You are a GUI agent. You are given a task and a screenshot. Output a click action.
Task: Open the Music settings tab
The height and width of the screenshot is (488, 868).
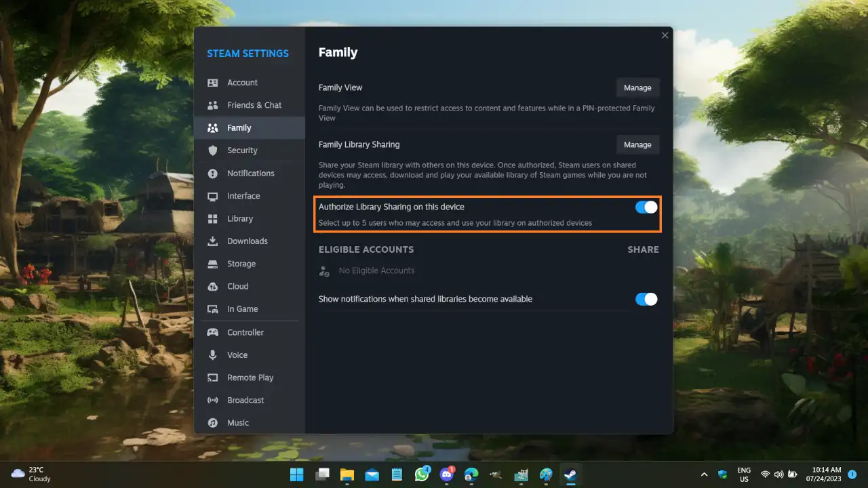[250, 423]
